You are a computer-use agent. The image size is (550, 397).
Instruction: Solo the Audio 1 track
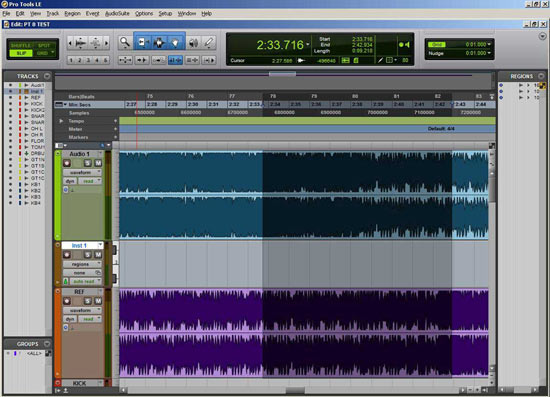87,163
